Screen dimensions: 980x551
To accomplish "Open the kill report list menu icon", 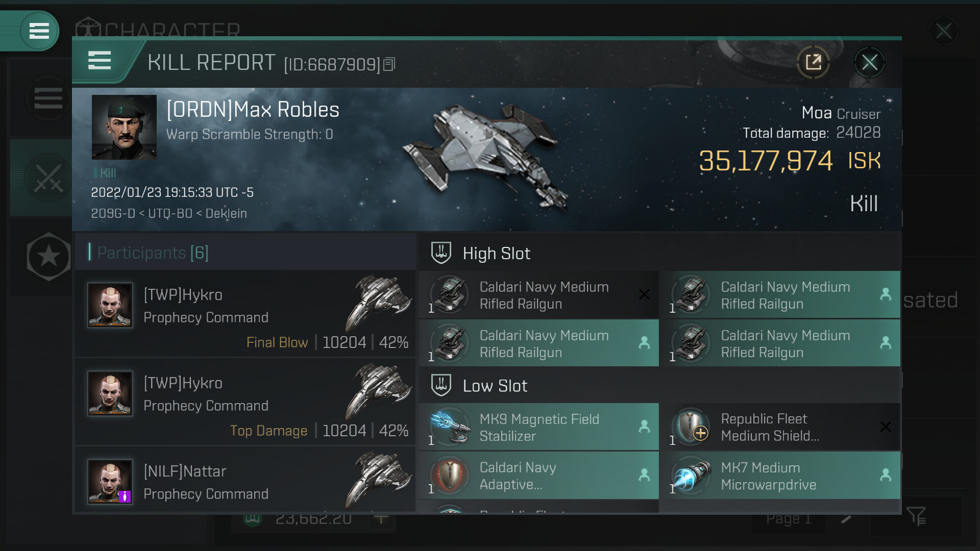I will (x=100, y=60).
